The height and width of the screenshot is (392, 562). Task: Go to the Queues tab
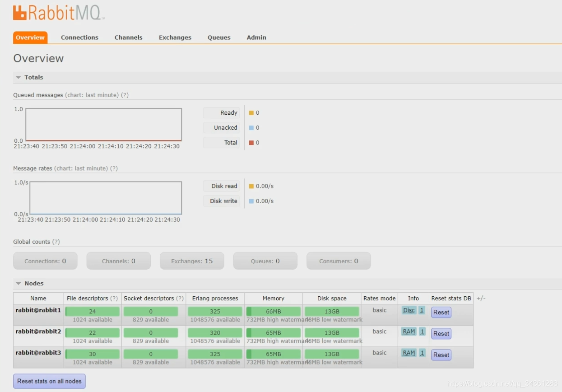tap(219, 37)
